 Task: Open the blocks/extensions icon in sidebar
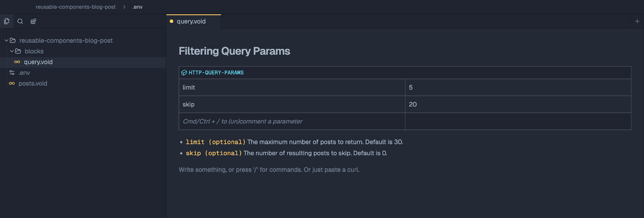(33, 21)
